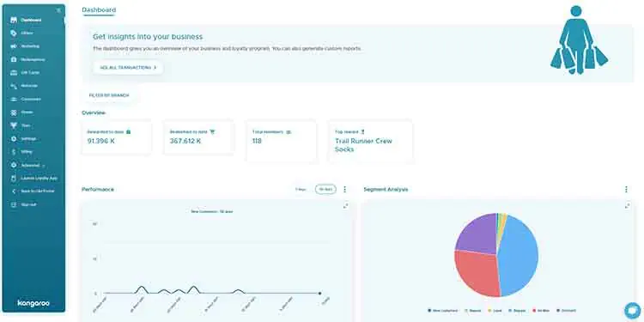Select the Dashboard tab heading

[x=99, y=9]
